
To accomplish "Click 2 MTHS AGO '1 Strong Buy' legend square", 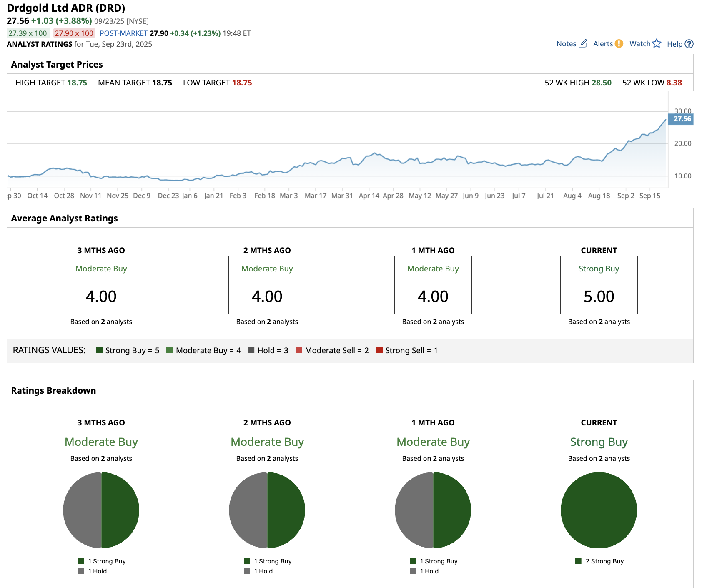I will pos(247,561).
